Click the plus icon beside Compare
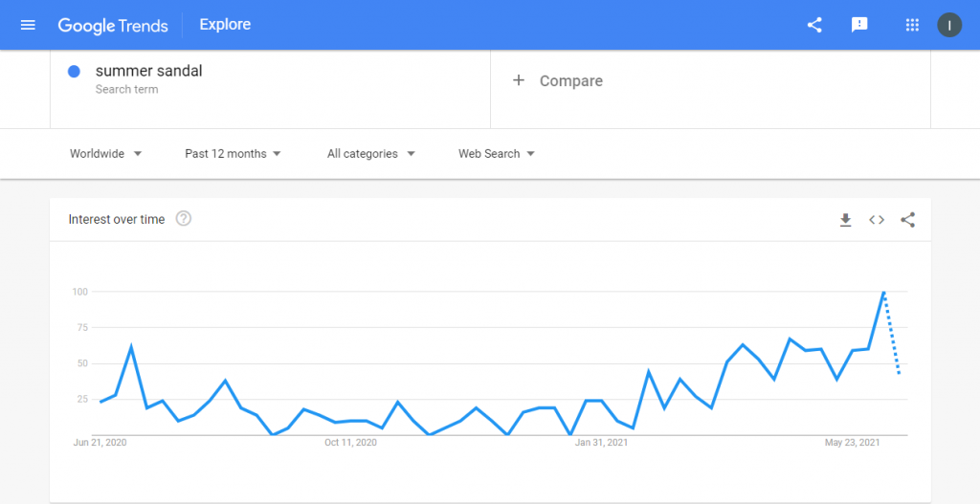The image size is (980, 504). tap(518, 80)
